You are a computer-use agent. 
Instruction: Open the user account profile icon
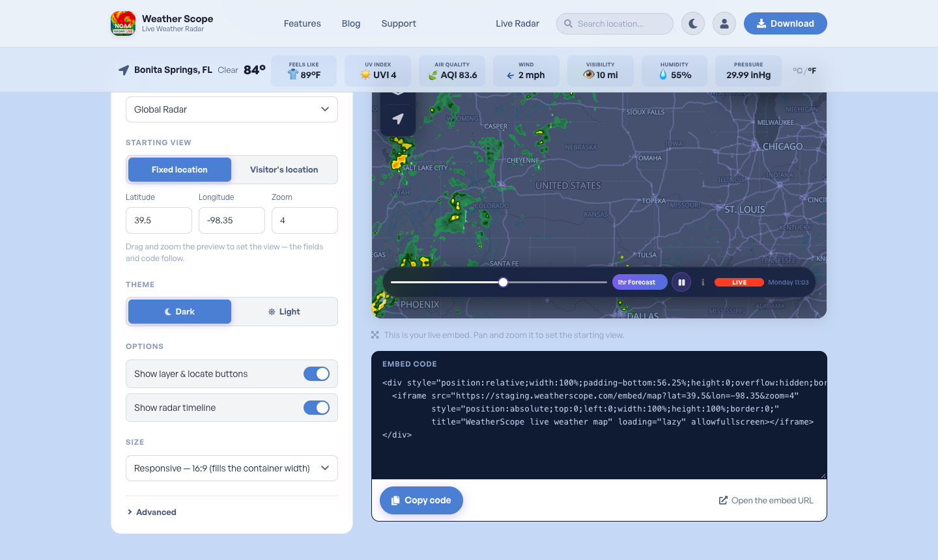point(724,23)
